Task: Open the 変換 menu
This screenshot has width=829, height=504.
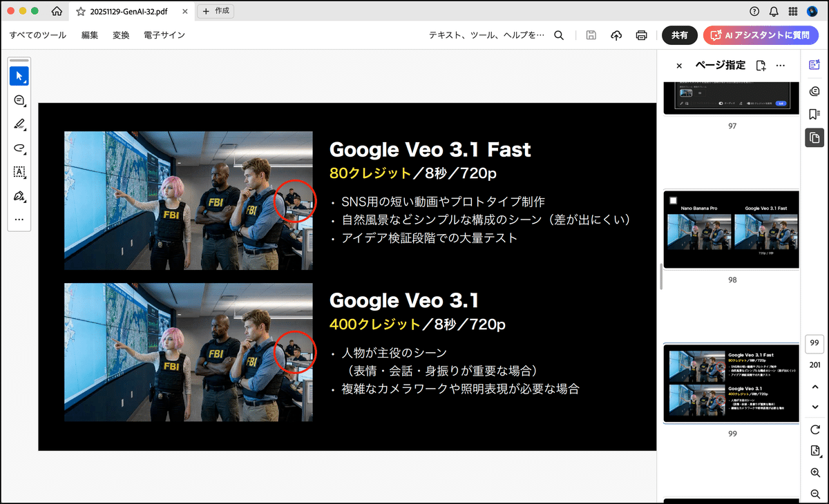Action: pos(121,35)
